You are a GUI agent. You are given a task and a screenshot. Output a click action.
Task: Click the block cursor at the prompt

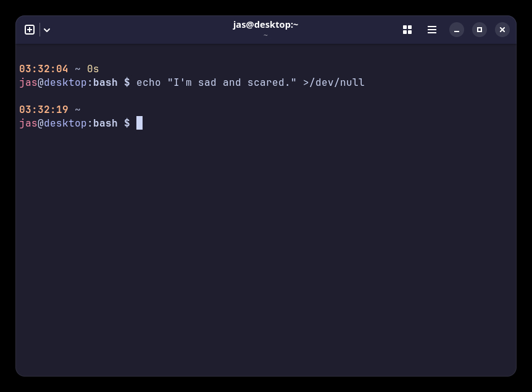(139, 123)
